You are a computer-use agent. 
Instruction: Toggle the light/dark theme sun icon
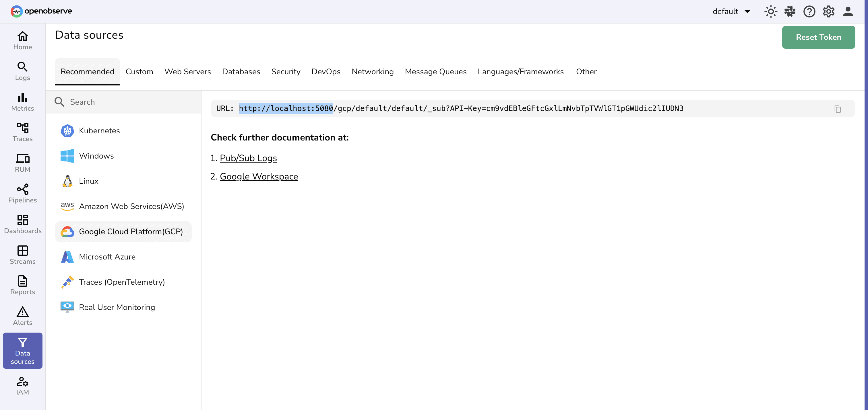(x=771, y=11)
